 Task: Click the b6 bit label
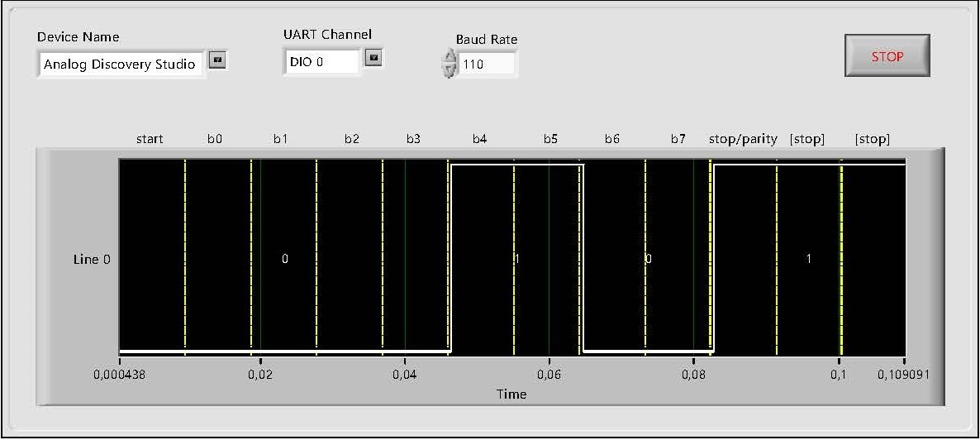click(611, 139)
